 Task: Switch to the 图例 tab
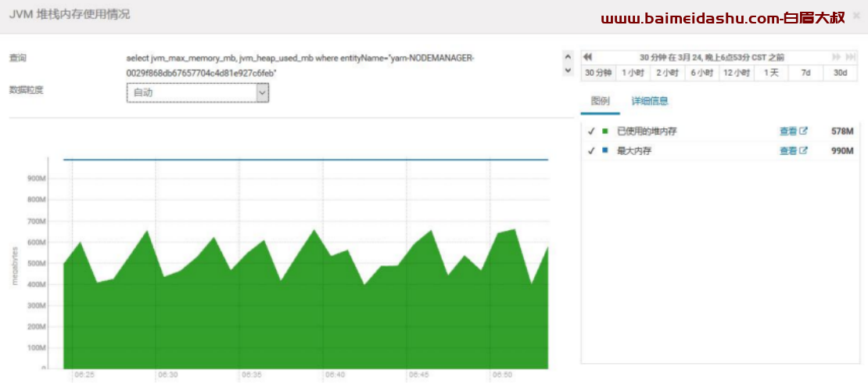pos(600,101)
